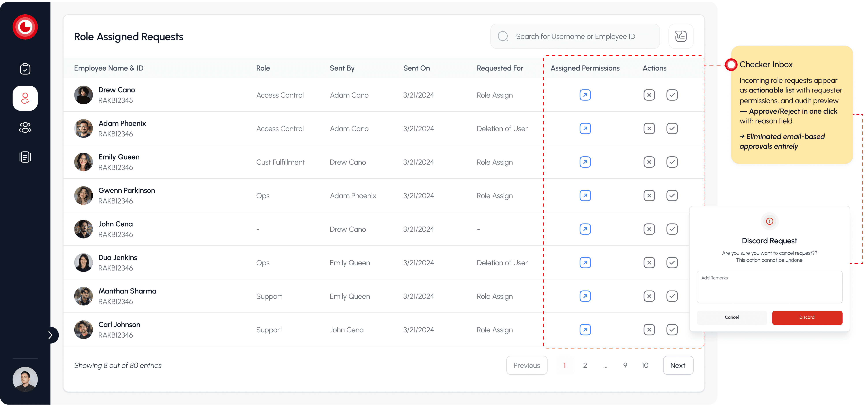Open the clipboard tasks sidebar icon
This screenshot has width=868, height=407.
click(x=25, y=69)
